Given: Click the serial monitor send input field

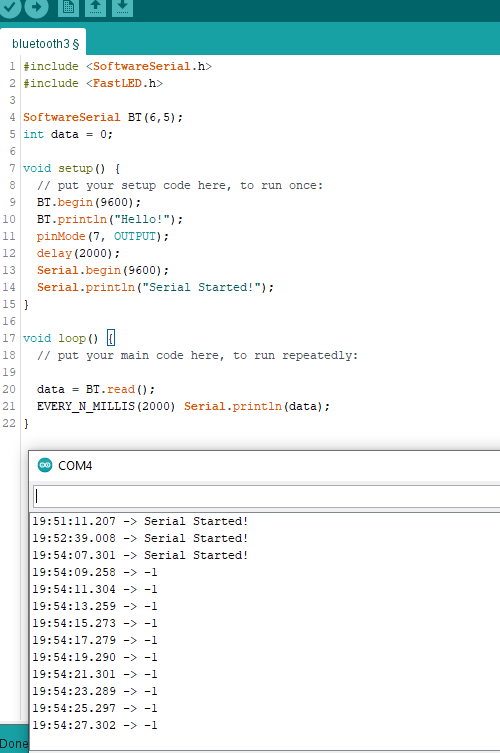Looking at the screenshot, I should 267,496.
